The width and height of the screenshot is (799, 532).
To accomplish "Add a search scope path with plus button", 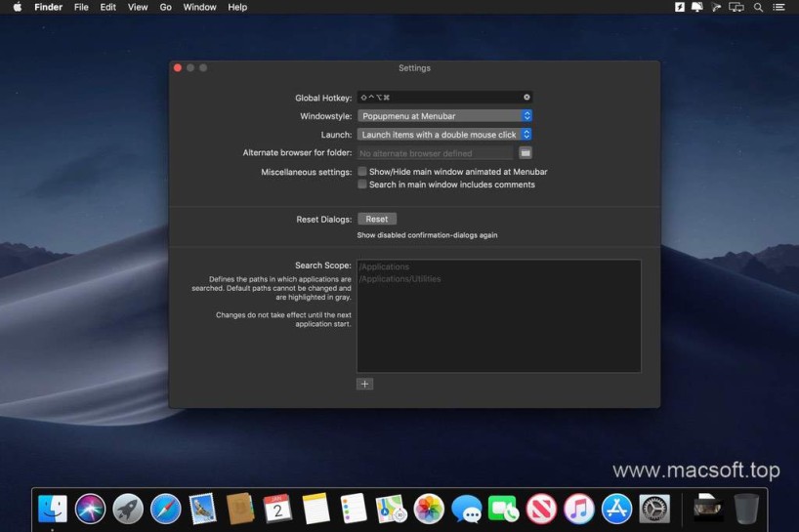I will point(364,385).
